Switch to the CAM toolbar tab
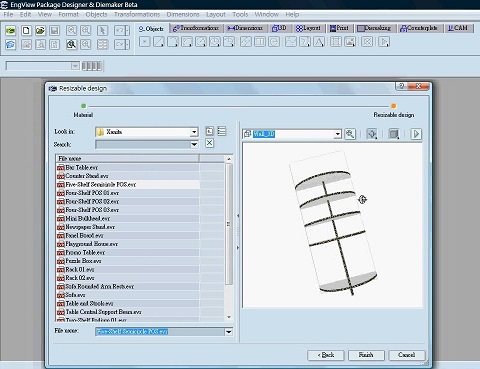This screenshot has width=480, height=369. coord(458,28)
